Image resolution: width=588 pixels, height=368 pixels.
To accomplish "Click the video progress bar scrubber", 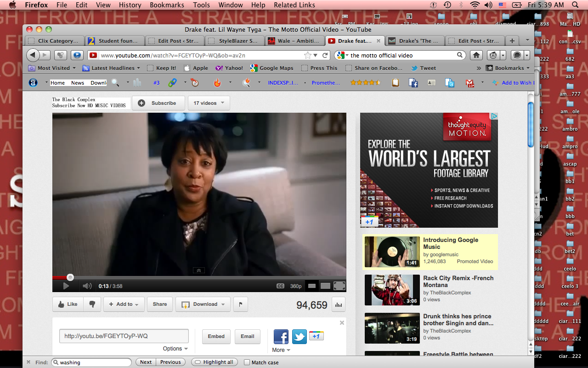I will coord(70,277).
